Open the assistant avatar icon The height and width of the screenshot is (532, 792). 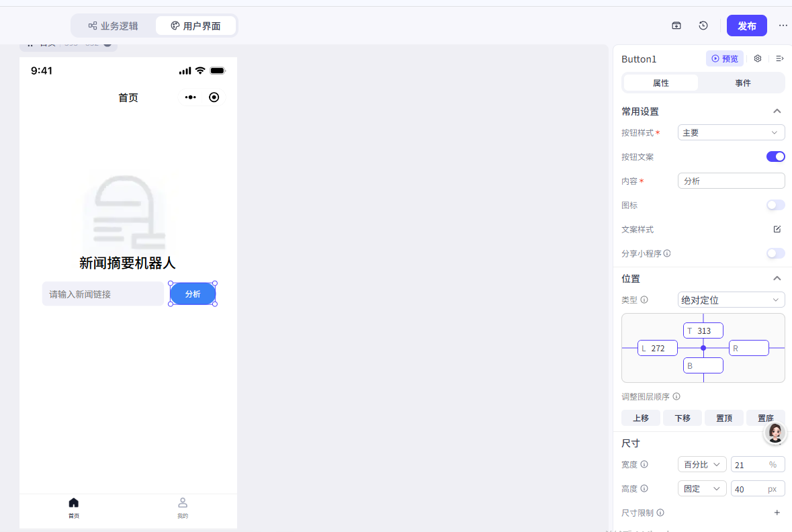[776, 433]
